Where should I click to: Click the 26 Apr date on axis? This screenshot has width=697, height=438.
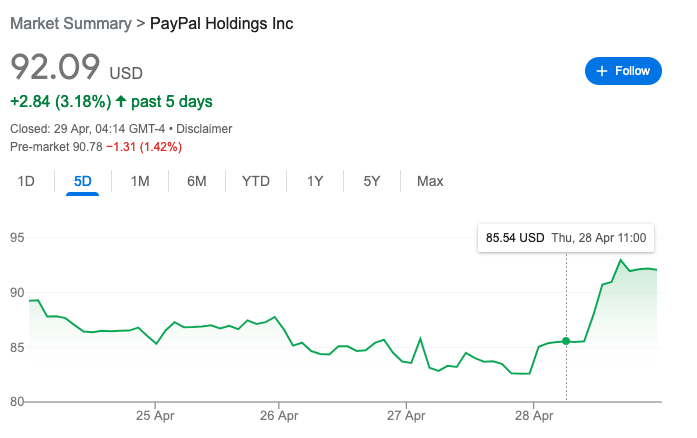pos(279,416)
